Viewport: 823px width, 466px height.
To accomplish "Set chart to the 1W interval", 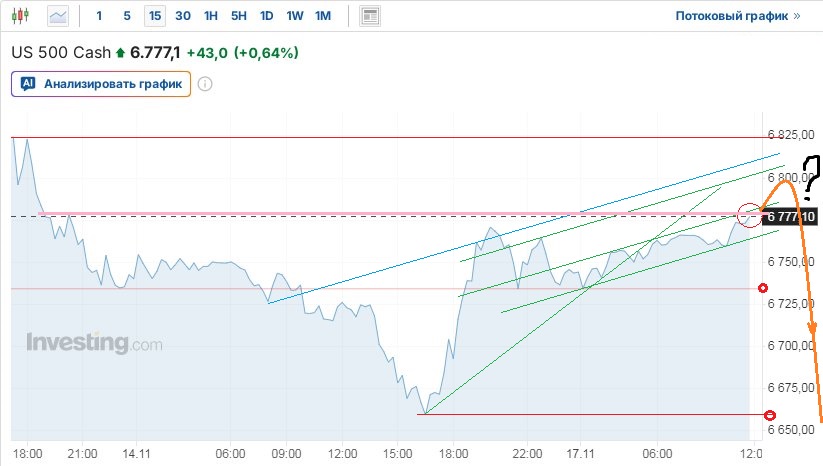I will tap(294, 16).
